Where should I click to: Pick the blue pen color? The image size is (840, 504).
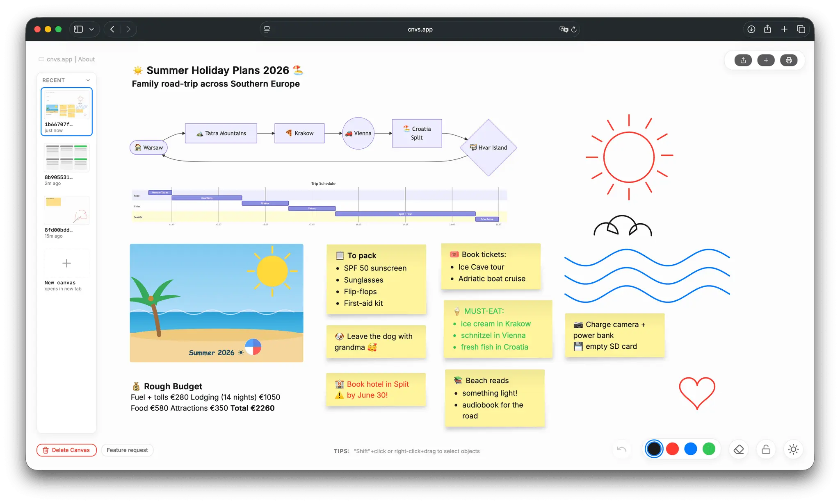691,449
